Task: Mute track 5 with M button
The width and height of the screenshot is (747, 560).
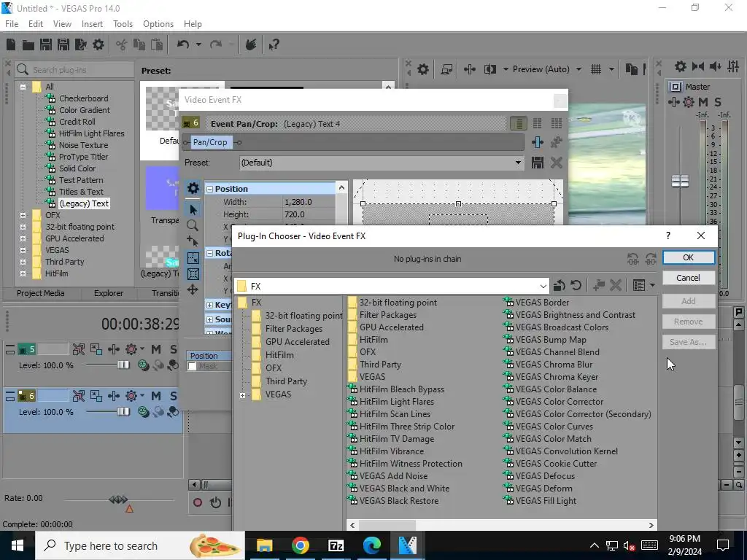Action: tap(156, 349)
